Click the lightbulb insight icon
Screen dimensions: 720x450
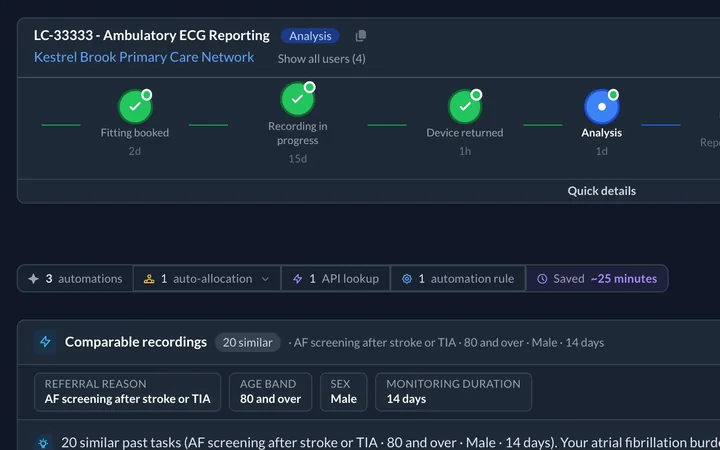pyautogui.click(x=44, y=443)
